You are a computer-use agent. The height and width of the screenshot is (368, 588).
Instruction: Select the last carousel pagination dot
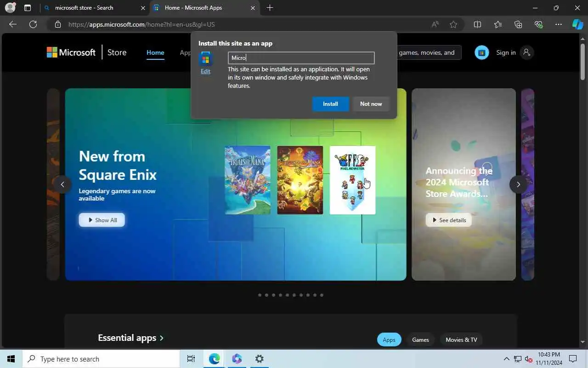[x=322, y=295]
